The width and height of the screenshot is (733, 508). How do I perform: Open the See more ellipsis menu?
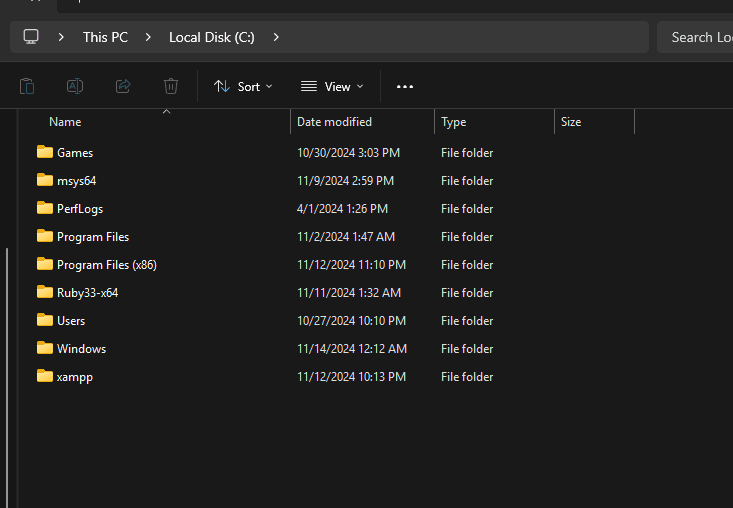point(405,86)
